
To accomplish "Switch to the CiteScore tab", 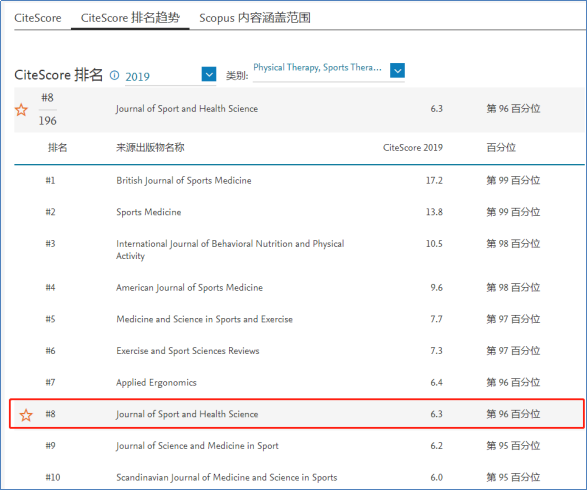I will (x=38, y=18).
